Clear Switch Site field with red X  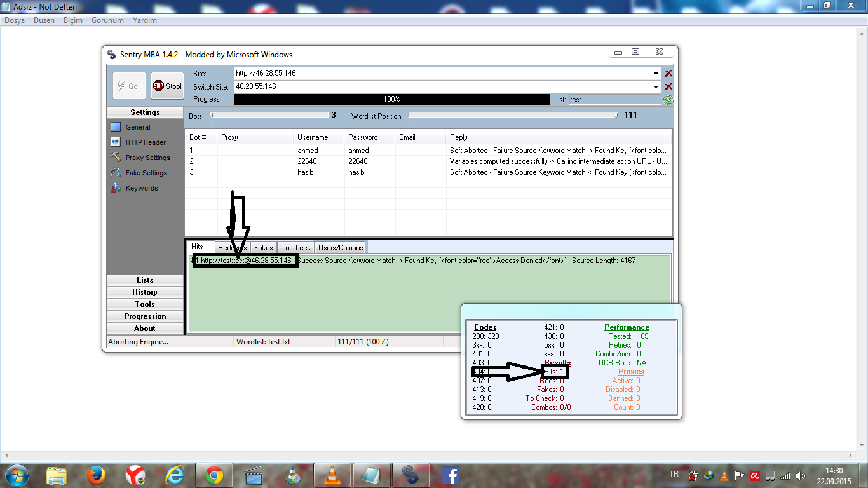(x=668, y=86)
